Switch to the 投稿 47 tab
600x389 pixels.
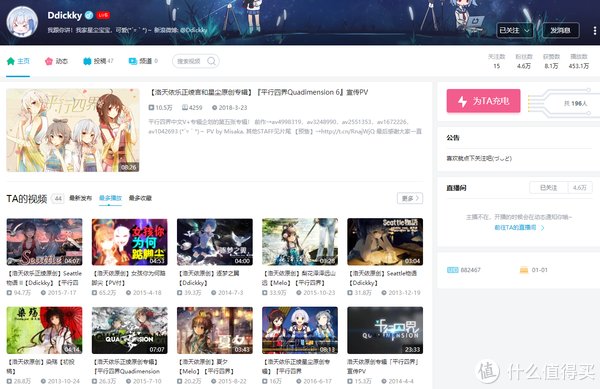[x=98, y=61]
